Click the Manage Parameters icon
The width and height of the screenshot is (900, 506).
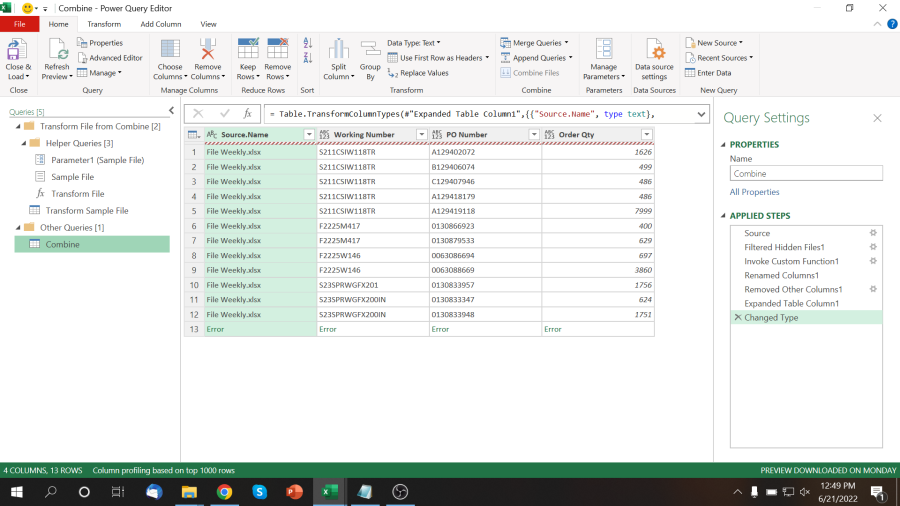(x=604, y=50)
